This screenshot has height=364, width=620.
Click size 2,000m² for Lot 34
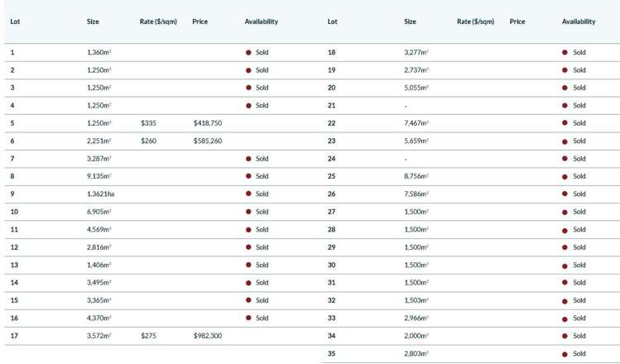tap(416, 336)
